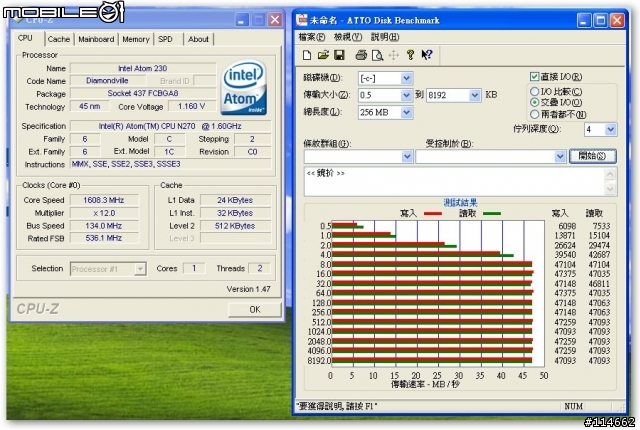Open the Processor #1 selection dropdown in CPU-Z
This screenshot has width=640, height=430.
point(140,269)
